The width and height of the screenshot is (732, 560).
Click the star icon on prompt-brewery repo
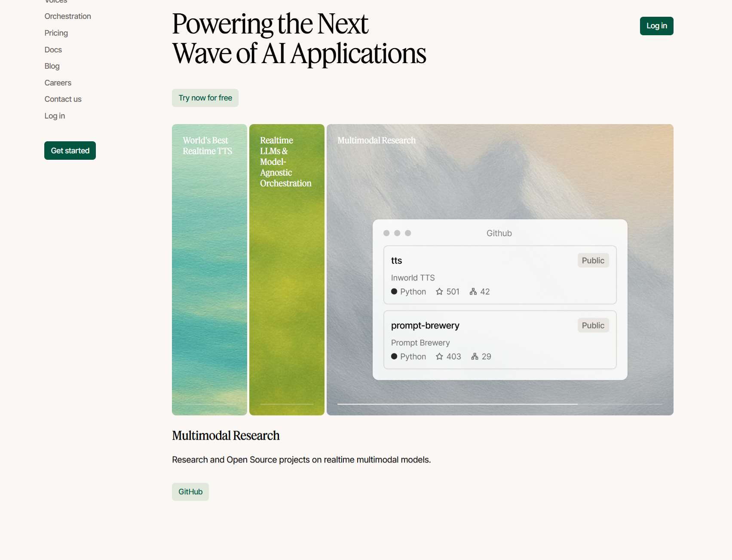439,356
